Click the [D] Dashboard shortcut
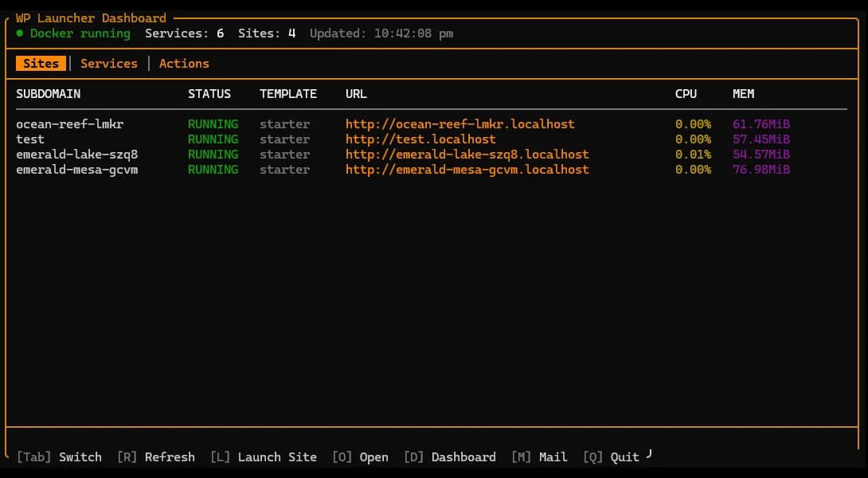The height and width of the screenshot is (478, 868). click(450, 457)
